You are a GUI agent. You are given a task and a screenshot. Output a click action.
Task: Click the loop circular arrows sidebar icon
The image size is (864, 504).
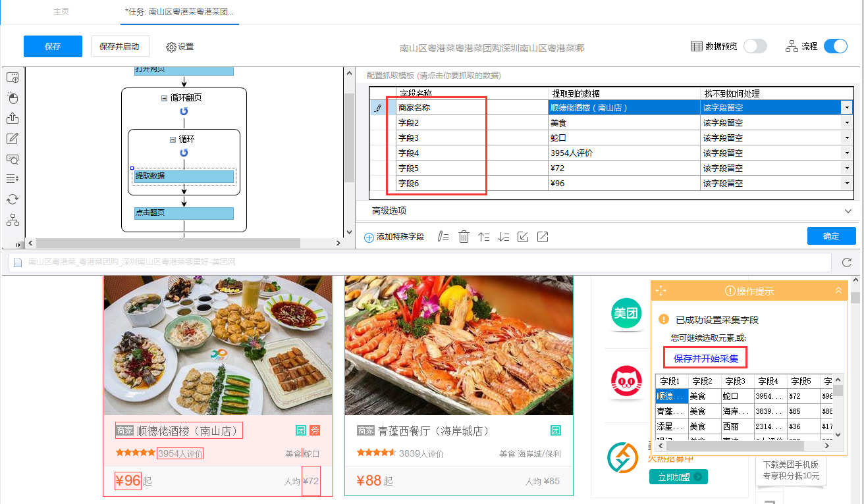pyautogui.click(x=13, y=199)
